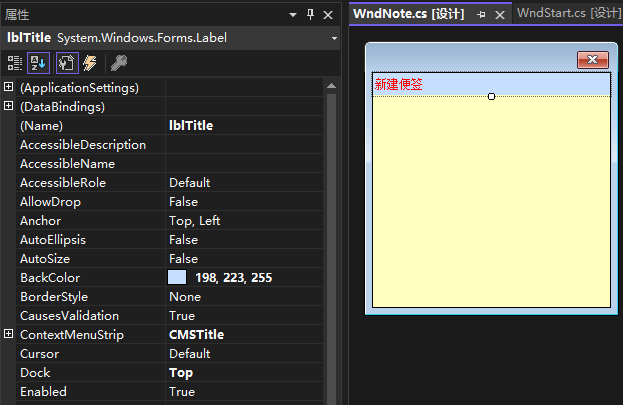Viewport: 623px width, 405px height.
Task: Click the Property Pages wrench icon
Action: pos(118,63)
